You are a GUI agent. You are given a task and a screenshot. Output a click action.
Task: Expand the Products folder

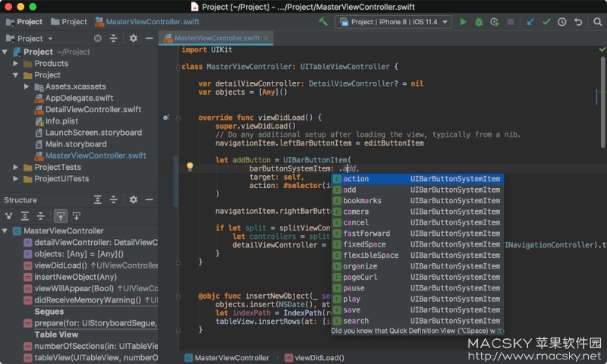[15, 63]
